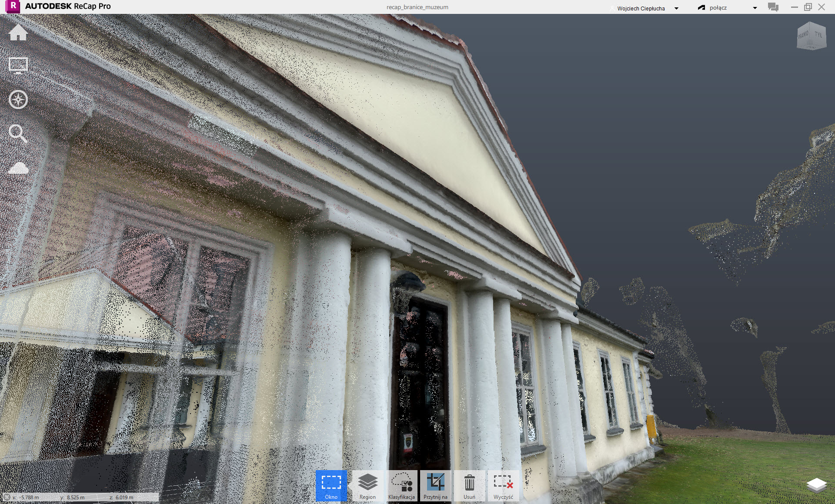Assign selection with the Region tool
This screenshot has height=504, width=835.
367,485
